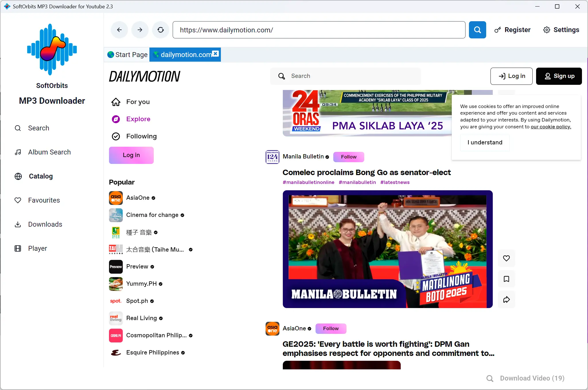The height and width of the screenshot is (390, 588).
Task: Open the GE2025 DPM Gan video title
Action: (x=388, y=348)
